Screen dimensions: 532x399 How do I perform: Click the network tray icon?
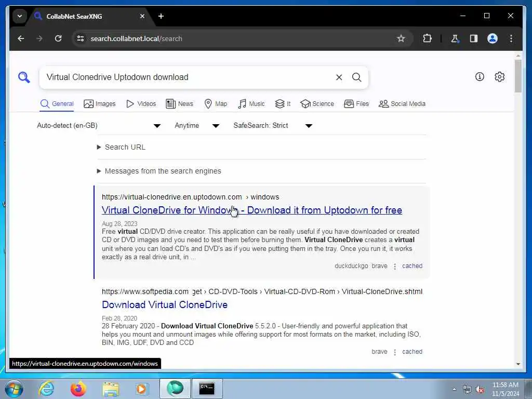coord(467,390)
